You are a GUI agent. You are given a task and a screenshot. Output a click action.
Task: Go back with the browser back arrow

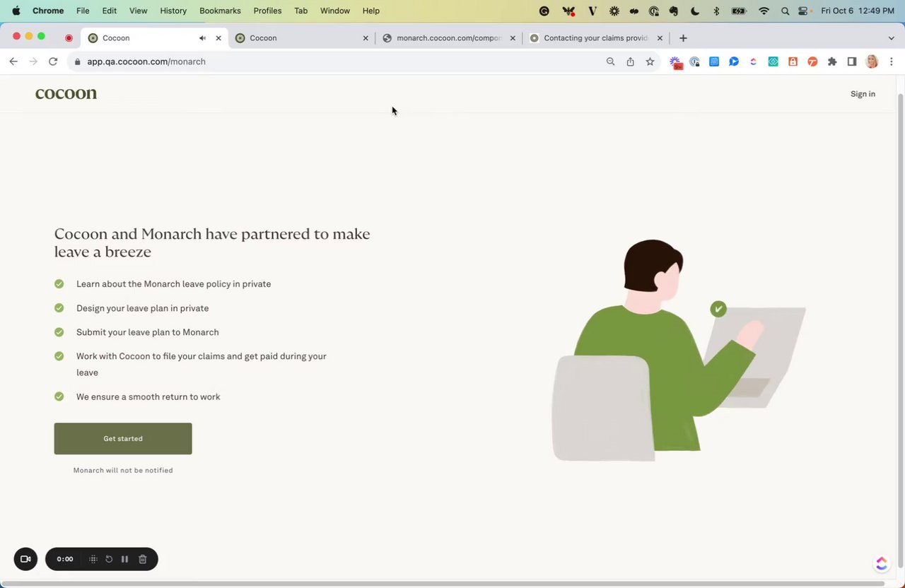pyautogui.click(x=13, y=61)
